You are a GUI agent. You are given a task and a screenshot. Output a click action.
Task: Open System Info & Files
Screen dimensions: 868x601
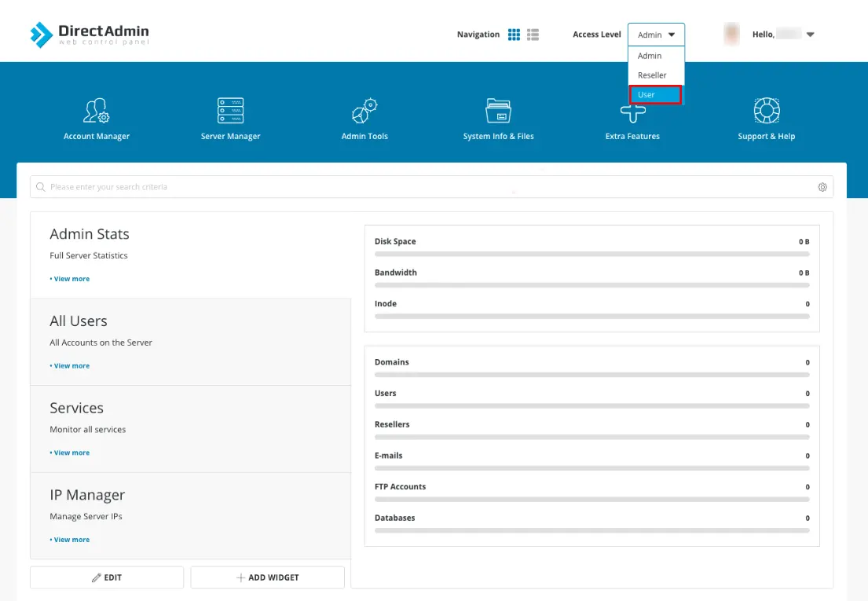tap(498, 119)
